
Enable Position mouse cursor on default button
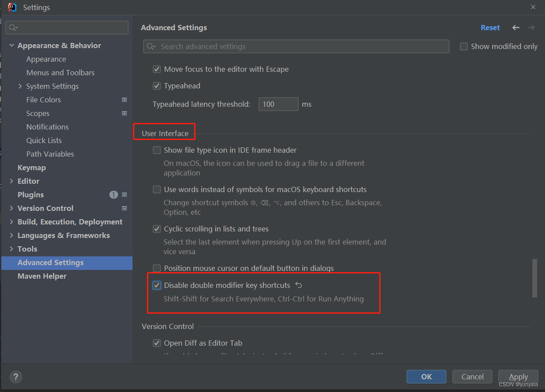[x=157, y=268]
